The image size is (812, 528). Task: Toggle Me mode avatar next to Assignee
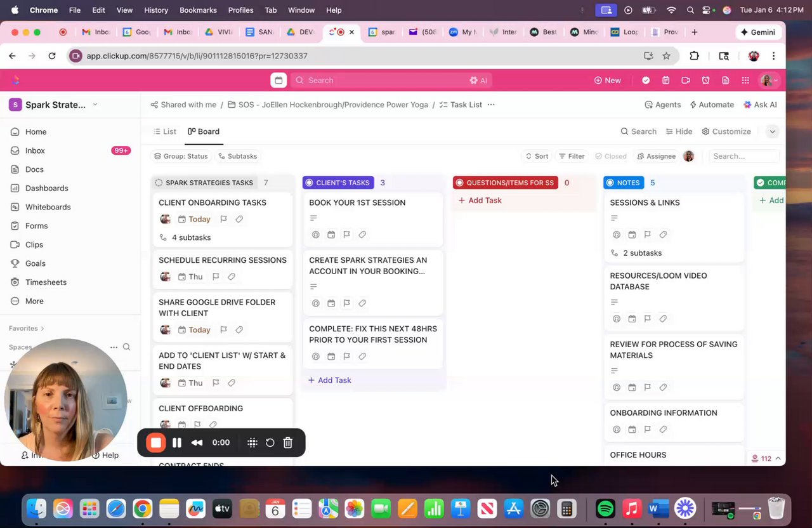coord(689,156)
